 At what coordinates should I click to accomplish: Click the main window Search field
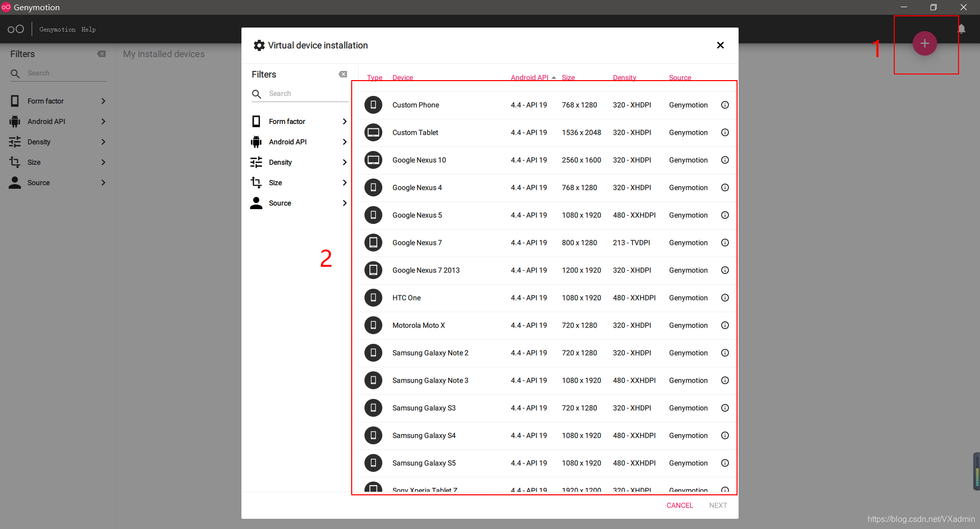(x=59, y=73)
